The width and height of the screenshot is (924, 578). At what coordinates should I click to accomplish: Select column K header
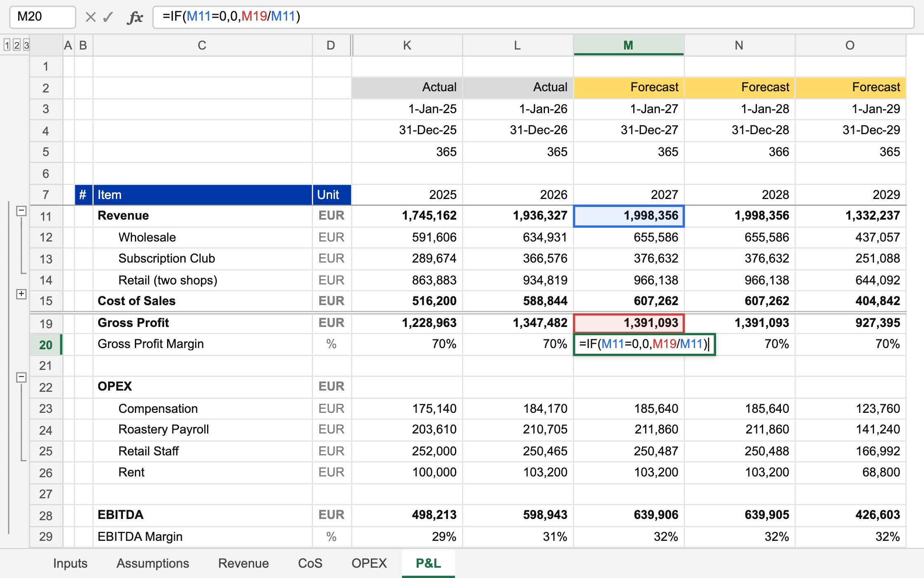pyautogui.click(x=407, y=45)
